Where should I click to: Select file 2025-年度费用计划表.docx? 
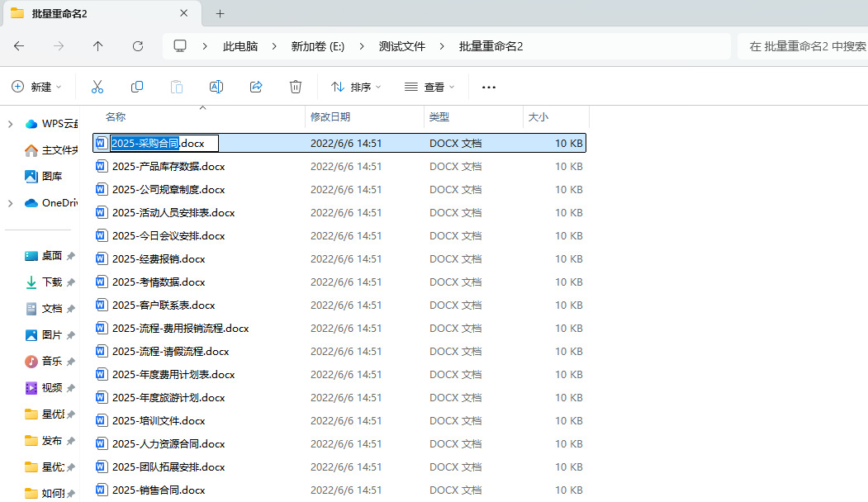click(339, 375)
